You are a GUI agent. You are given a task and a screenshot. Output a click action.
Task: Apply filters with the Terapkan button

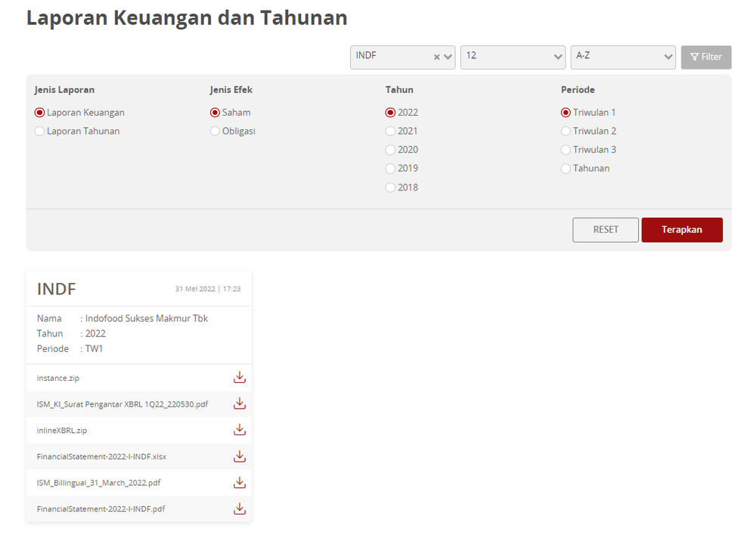[682, 230]
